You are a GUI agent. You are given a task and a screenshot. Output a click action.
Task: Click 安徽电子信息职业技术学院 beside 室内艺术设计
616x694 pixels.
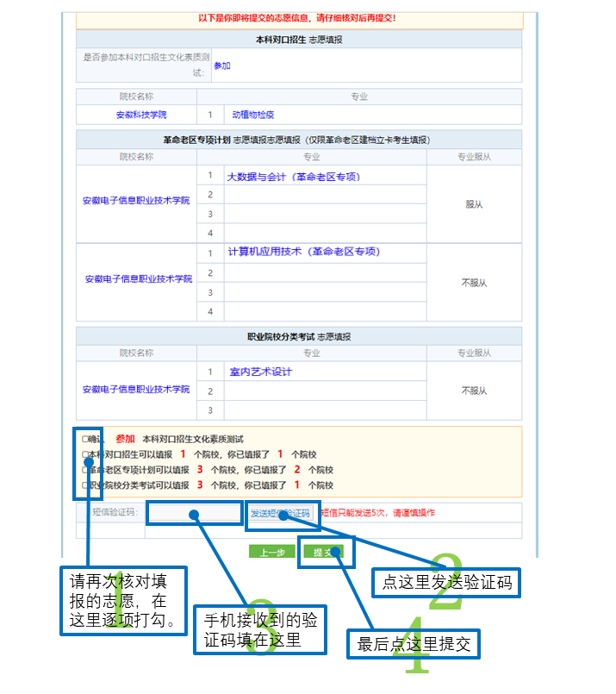(x=136, y=390)
